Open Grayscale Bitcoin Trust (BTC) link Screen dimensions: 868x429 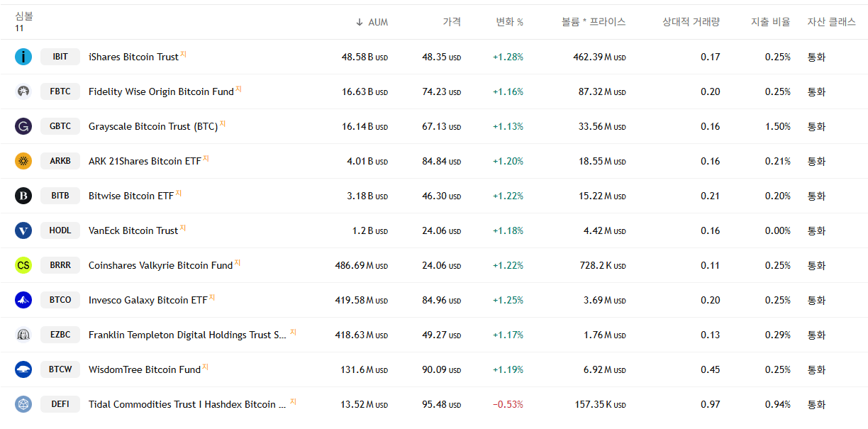point(153,126)
